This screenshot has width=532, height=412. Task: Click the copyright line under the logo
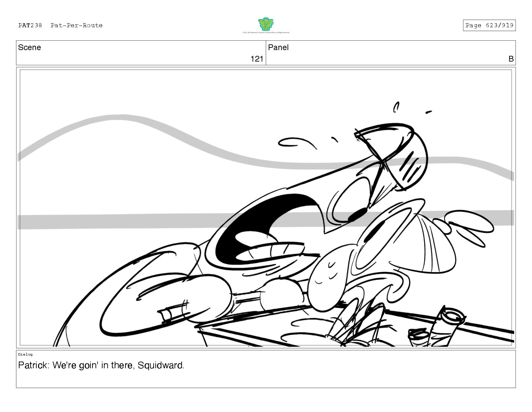pos(266,33)
